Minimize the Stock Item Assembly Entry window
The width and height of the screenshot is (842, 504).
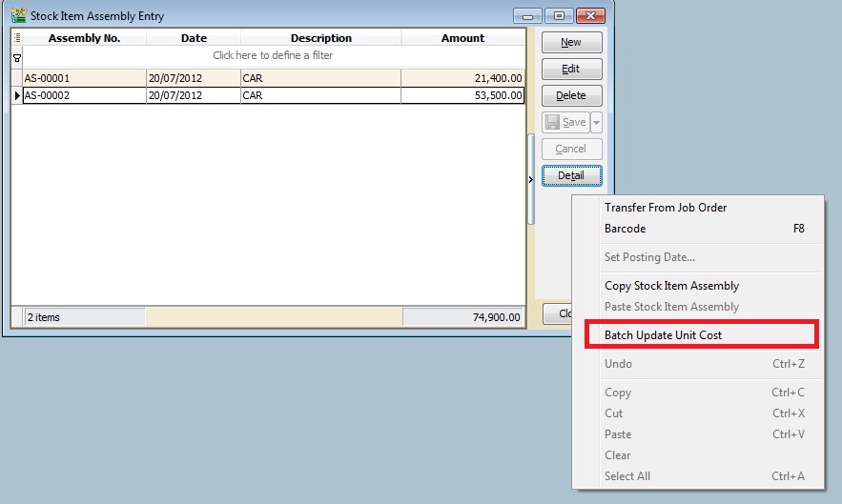(527, 16)
